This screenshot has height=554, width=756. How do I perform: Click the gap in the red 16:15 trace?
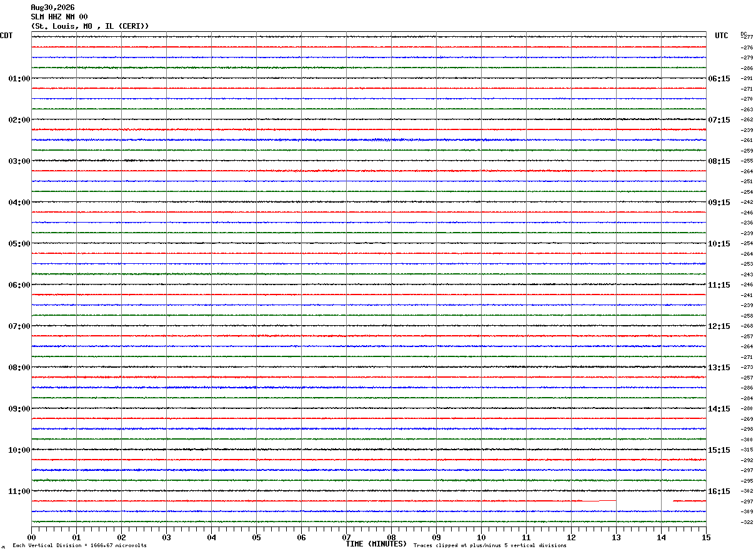click(645, 501)
